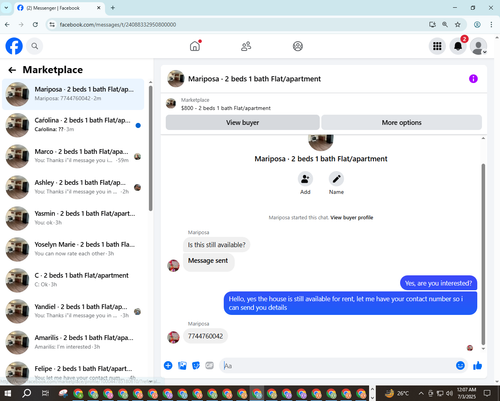Open the Facebook menu grid icon
The height and width of the screenshot is (401, 500).
tap(437, 46)
